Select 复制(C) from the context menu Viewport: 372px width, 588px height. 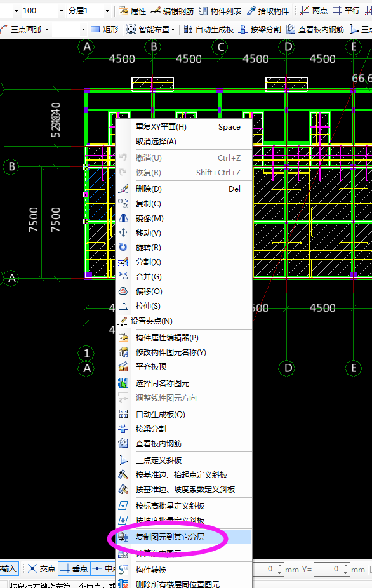[x=183, y=204]
